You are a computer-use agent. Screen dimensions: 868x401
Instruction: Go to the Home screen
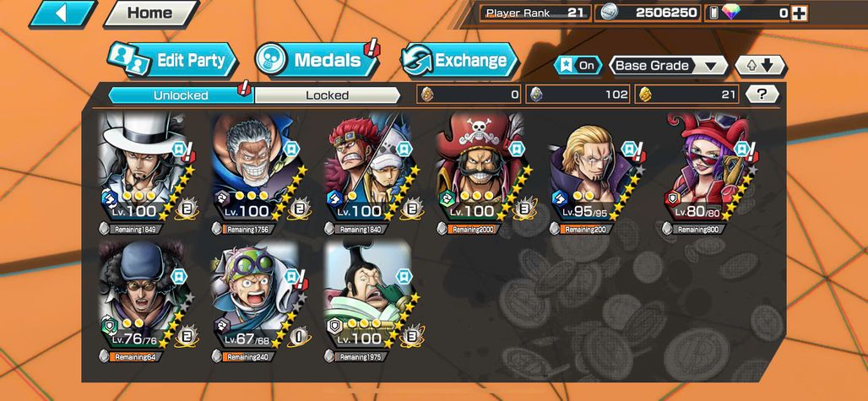tap(151, 14)
